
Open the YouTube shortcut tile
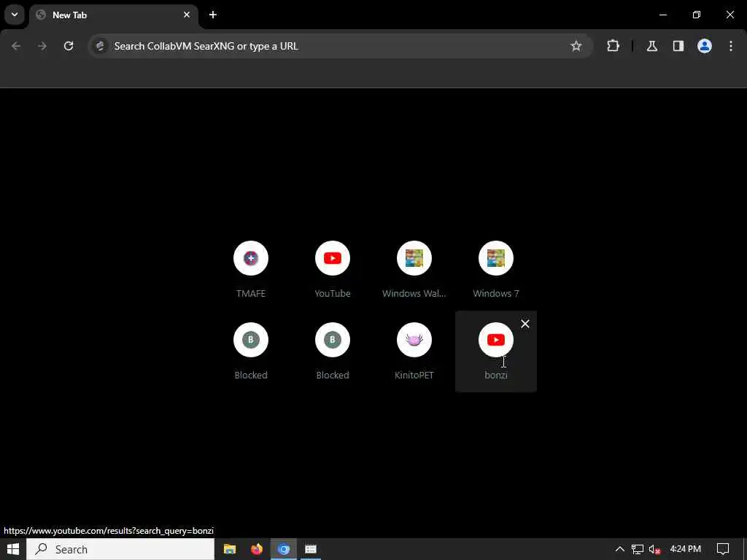(333, 270)
